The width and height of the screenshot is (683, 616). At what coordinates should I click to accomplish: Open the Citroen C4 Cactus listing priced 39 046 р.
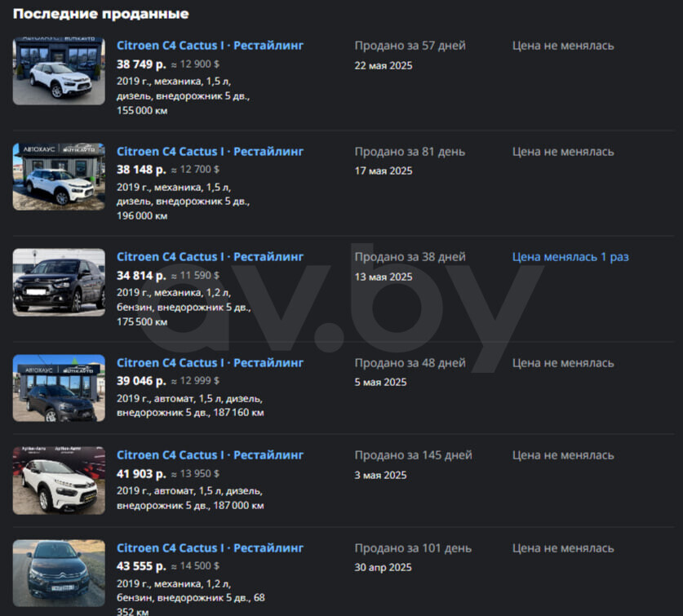coord(210,363)
